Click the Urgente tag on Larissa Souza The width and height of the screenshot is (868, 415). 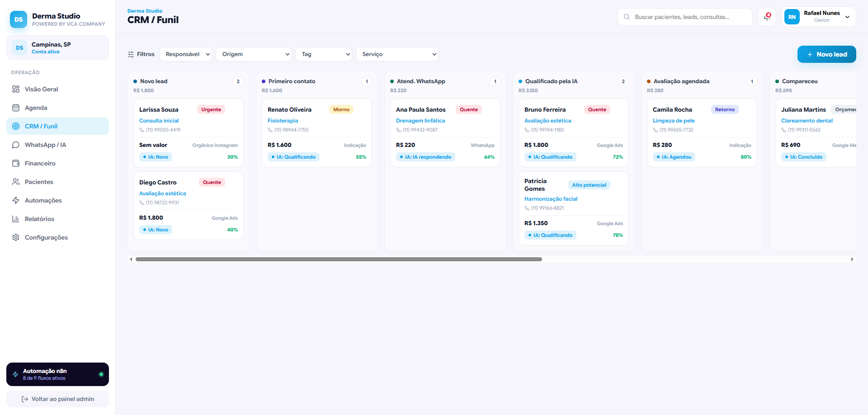[x=211, y=109]
